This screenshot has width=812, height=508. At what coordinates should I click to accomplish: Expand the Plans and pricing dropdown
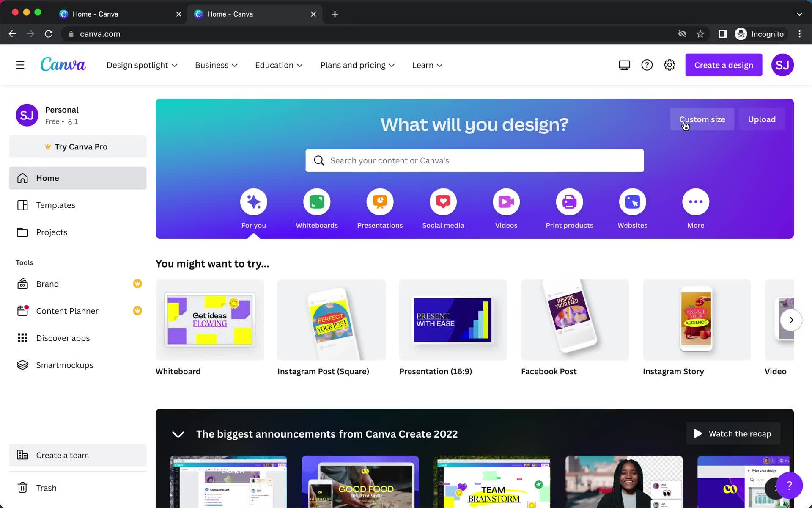point(357,65)
